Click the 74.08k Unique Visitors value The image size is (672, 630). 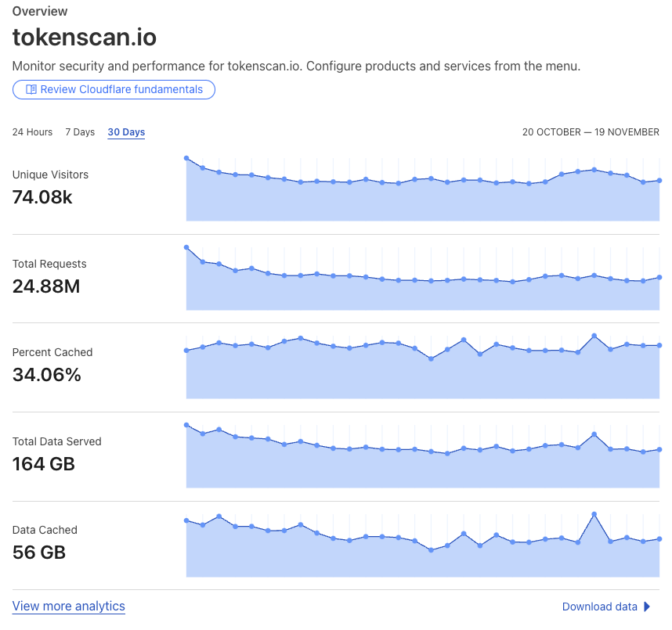(x=42, y=197)
